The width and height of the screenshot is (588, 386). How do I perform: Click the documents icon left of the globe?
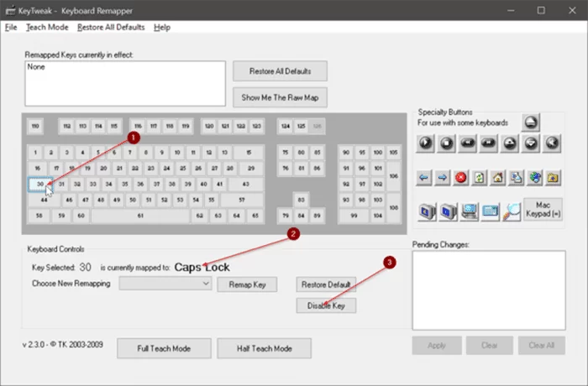[516, 178]
